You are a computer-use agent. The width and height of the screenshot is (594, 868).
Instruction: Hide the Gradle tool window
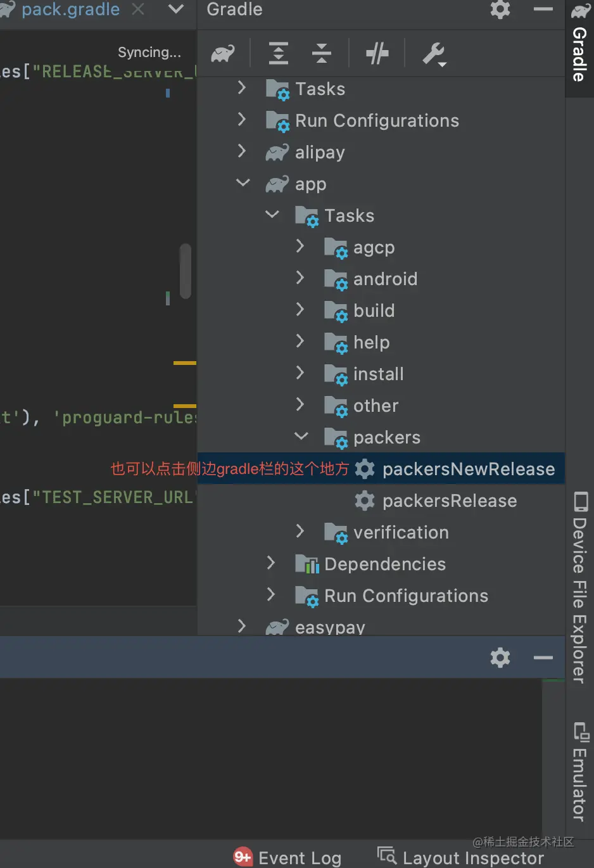point(543,10)
